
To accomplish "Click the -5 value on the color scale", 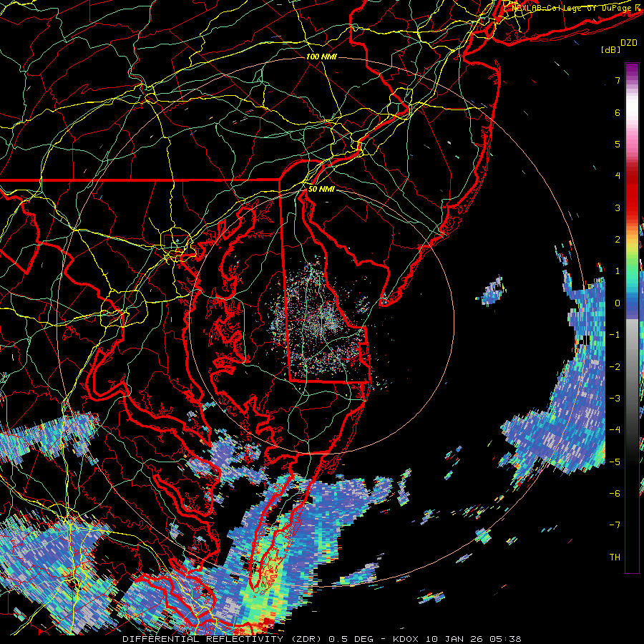I will click(615, 462).
